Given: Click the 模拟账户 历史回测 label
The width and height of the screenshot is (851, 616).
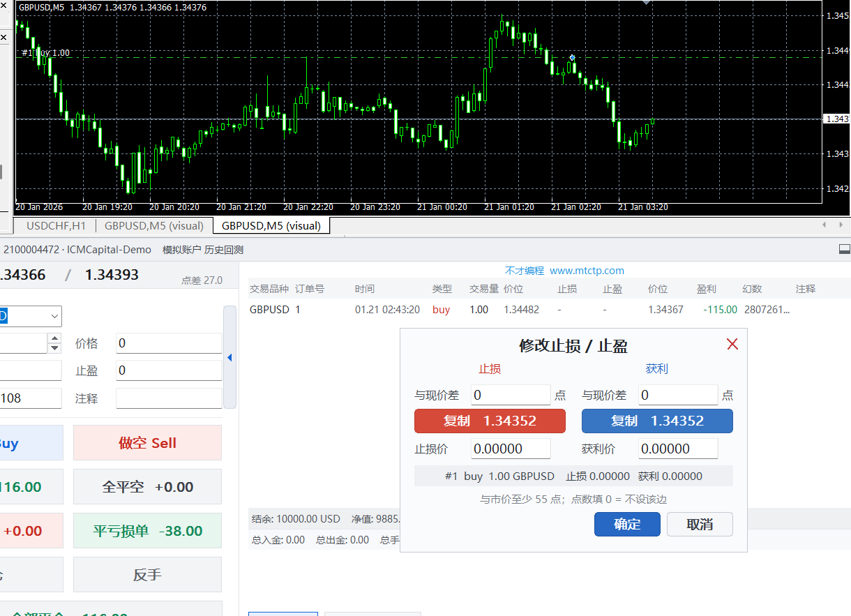Looking at the screenshot, I should (203, 250).
